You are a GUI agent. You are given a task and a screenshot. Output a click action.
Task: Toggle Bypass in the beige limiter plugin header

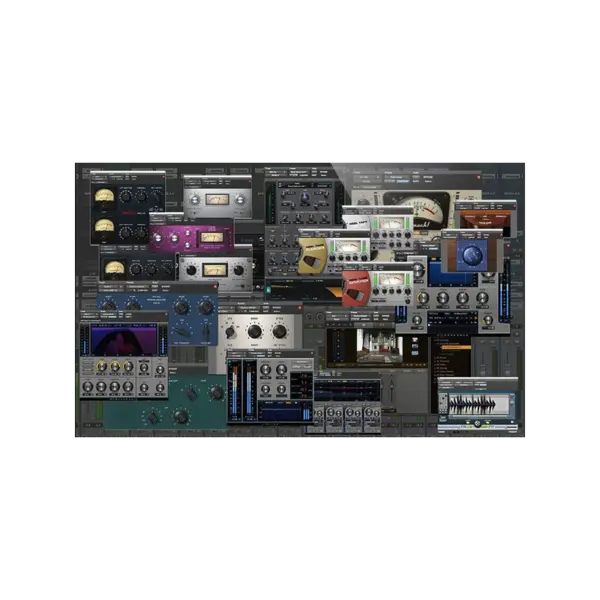(428, 178)
